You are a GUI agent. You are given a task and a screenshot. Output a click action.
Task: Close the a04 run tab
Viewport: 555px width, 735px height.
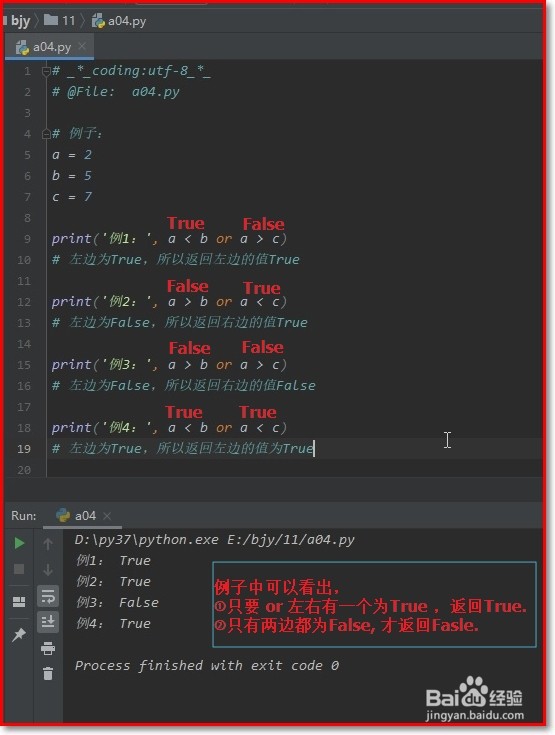pyautogui.click(x=107, y=516)
